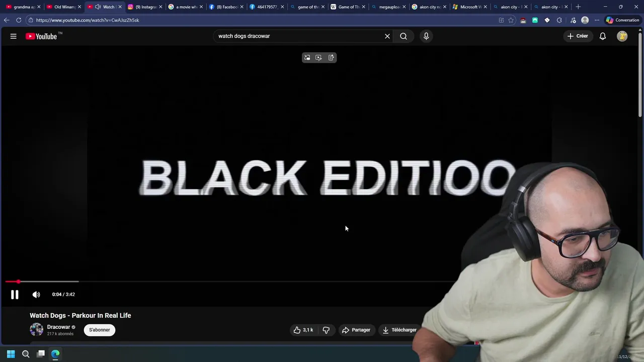Open the teal extension icon in toolbar

tap(535, 20)
